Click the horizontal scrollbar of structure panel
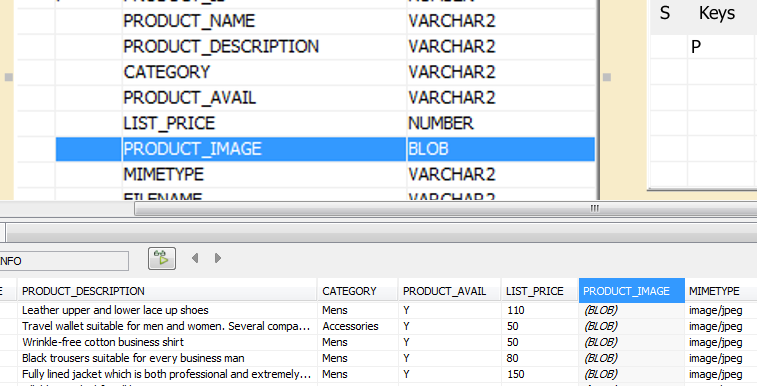 [445, 208]
